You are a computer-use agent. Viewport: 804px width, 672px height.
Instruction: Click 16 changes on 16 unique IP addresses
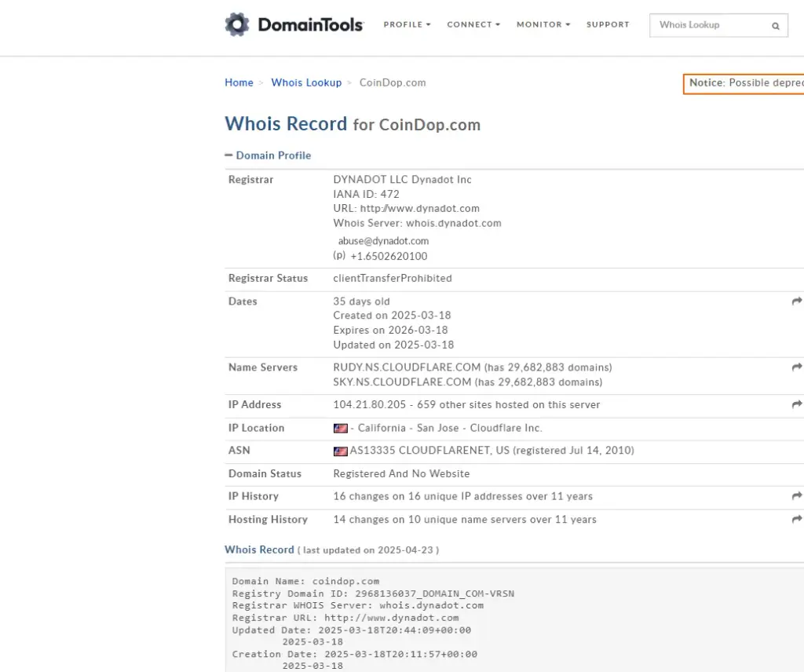click(462, 496)
